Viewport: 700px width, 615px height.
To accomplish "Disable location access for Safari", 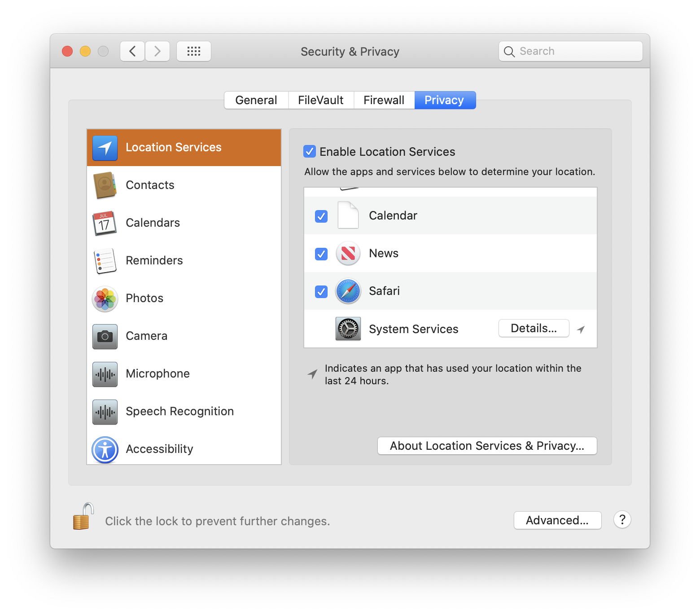I will point(321,292).
